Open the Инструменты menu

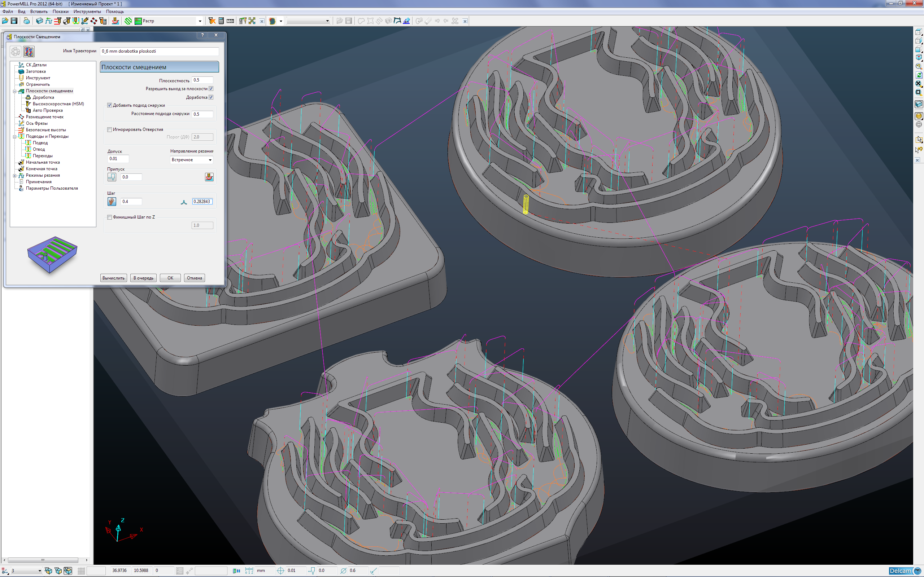(87, 12)
